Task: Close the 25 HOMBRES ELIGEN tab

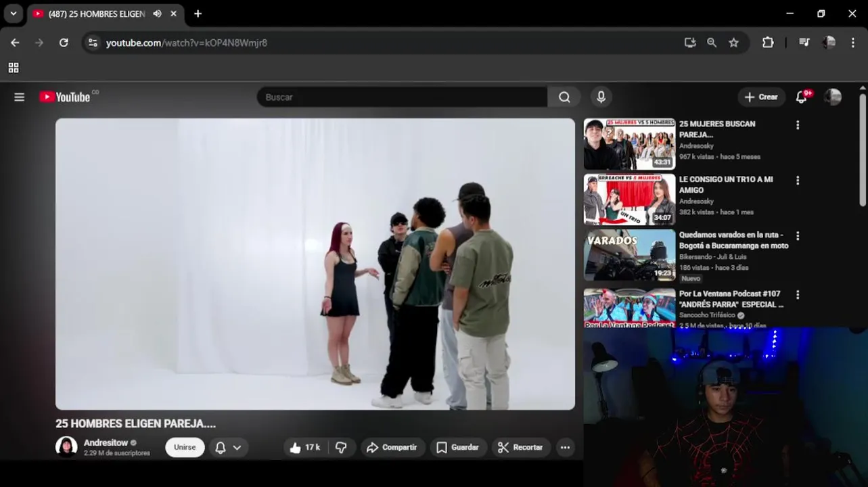Action: 174,14
